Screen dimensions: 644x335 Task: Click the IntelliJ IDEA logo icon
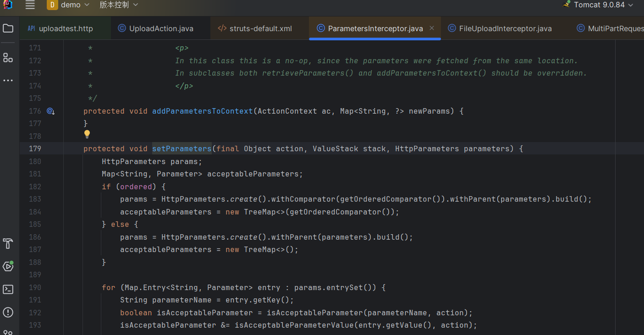[8, 5]
